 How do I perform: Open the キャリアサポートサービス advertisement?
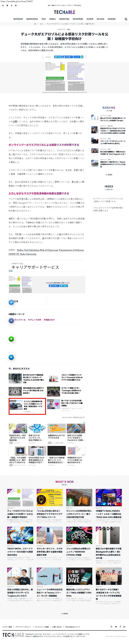click(x=35, y=267)
